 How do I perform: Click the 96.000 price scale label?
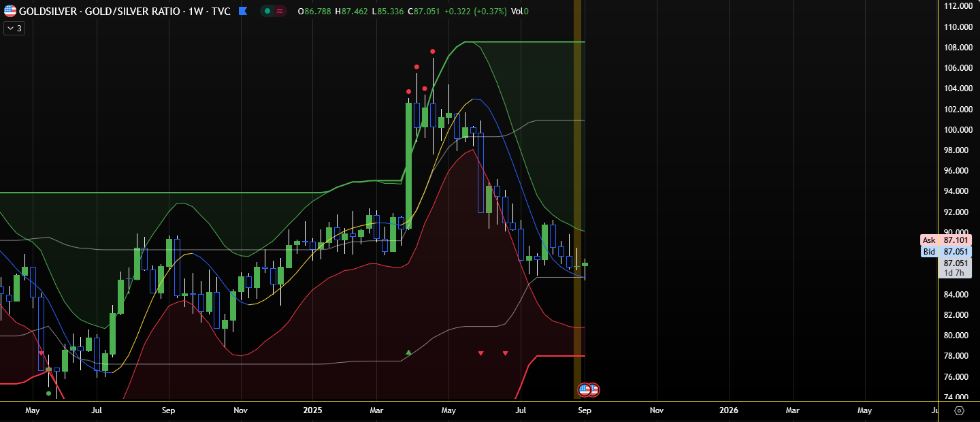pos(957,171)
